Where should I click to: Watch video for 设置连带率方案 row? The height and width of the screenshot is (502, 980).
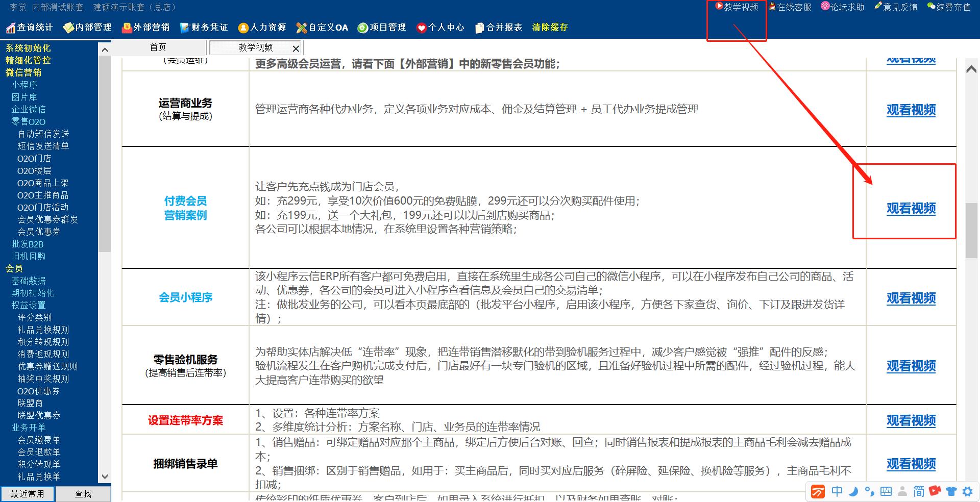[x=911, y=420]
